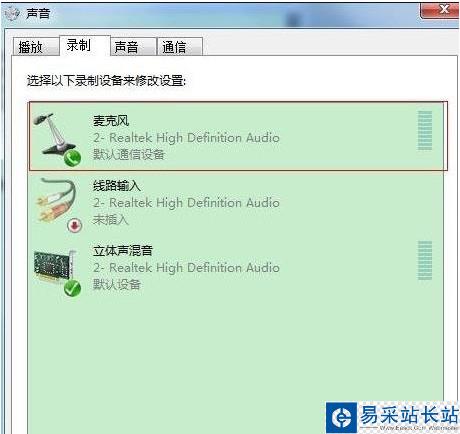Click the 麦克风 level meter bars
Image resolution: width=460 pixels, height=434 pixels.
click(x=425, y=130)
